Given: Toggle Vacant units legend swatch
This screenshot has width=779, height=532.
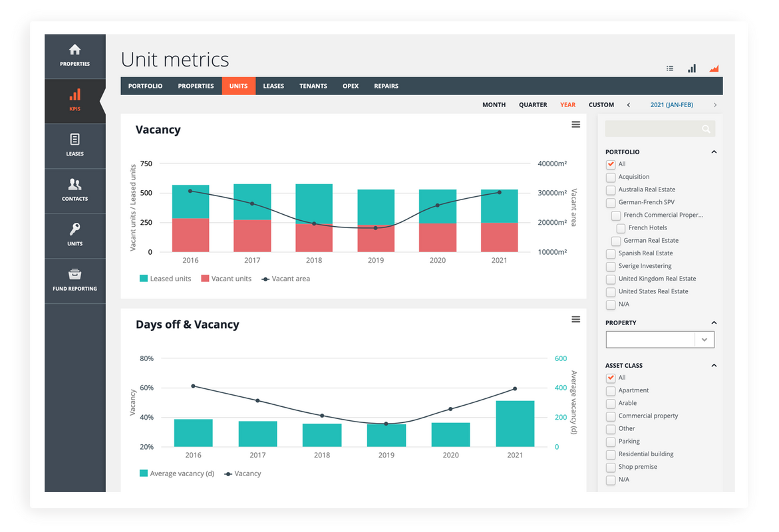Looking at the screenshot, I should coord(206,279).
